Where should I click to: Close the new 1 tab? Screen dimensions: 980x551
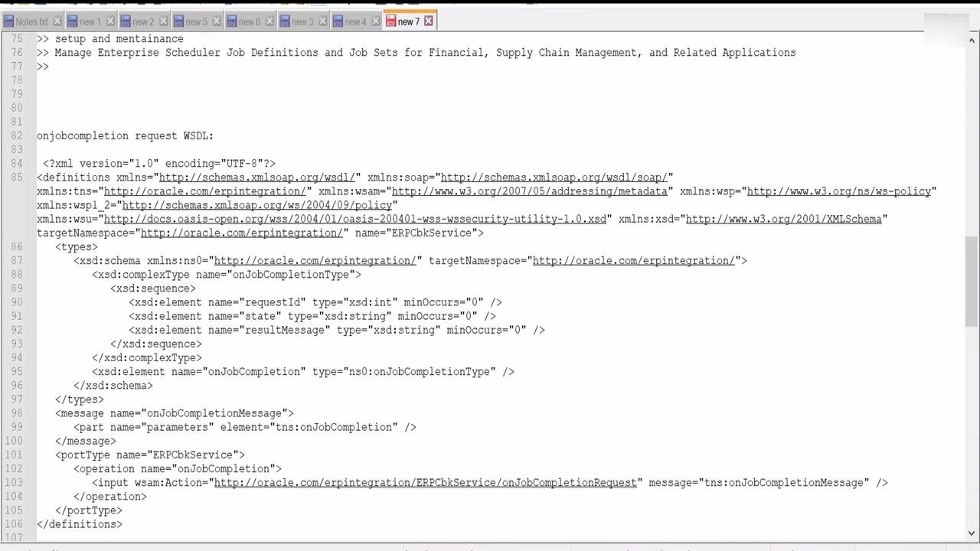tap(110, 21)
